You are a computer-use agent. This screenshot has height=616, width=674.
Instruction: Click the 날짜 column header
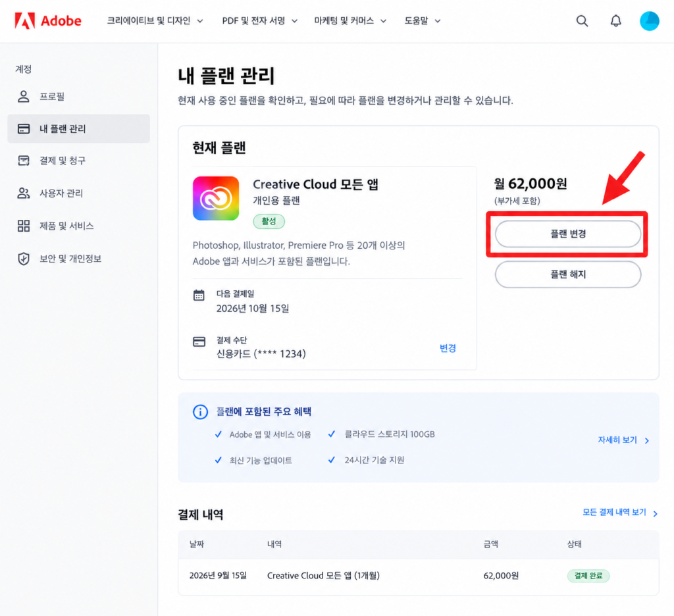(x=197, y=544)
